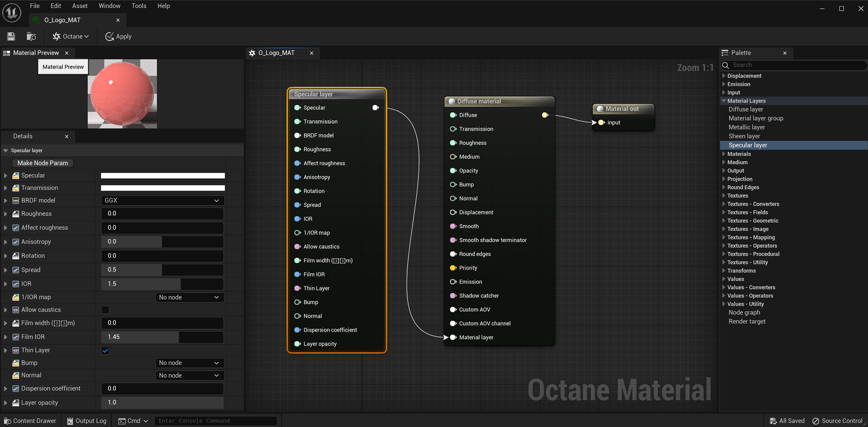Image resolution: width=868 pixels, height=427 pixels.
Task: Click the Allow caustics pin on Specular layer node
Action: pos(297,246)
